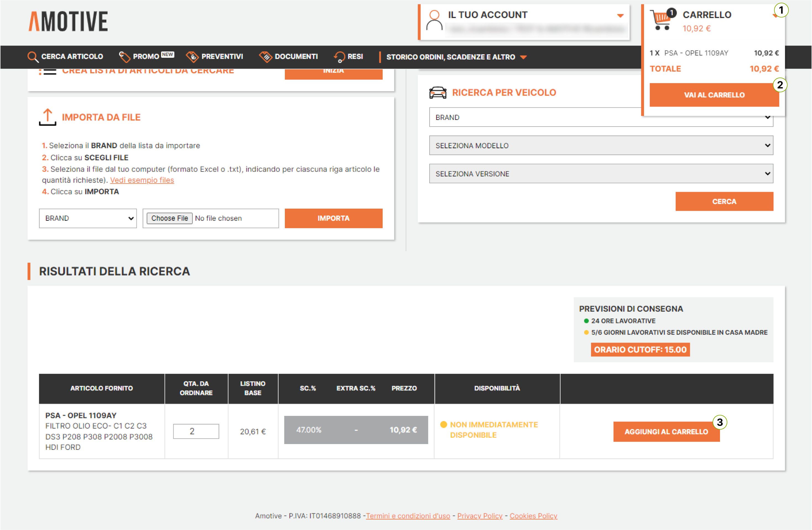Open the Documenti menu item
The image size is (812, 530).
pos(296,57)
